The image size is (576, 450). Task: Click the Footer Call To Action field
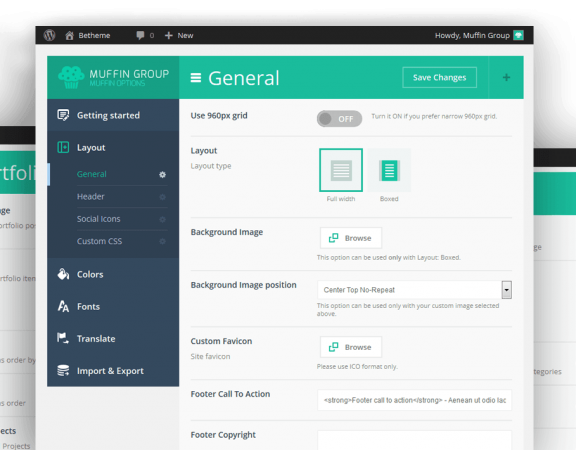[414, 400]
